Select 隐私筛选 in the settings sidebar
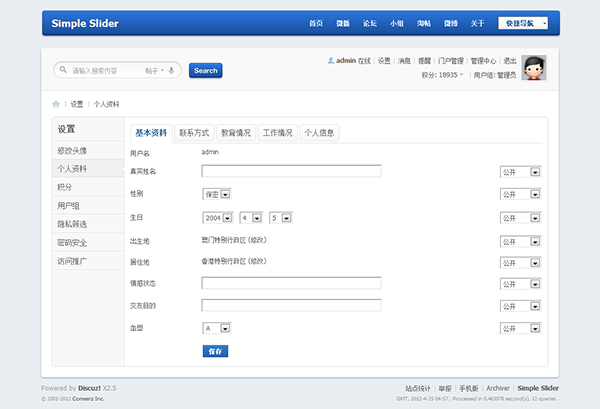This screenshot has width=600, height=409. [x=88, y=224]
